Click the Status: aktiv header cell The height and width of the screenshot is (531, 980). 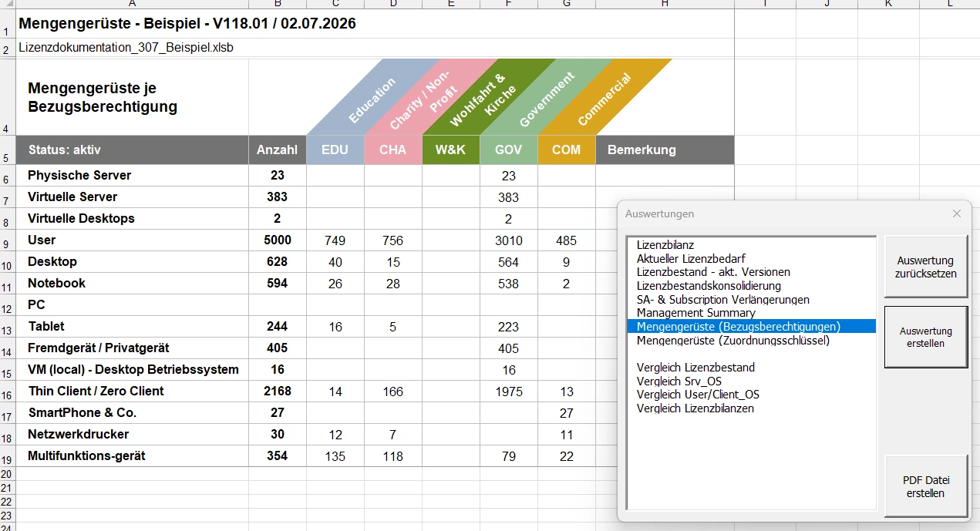pos(132,150)
